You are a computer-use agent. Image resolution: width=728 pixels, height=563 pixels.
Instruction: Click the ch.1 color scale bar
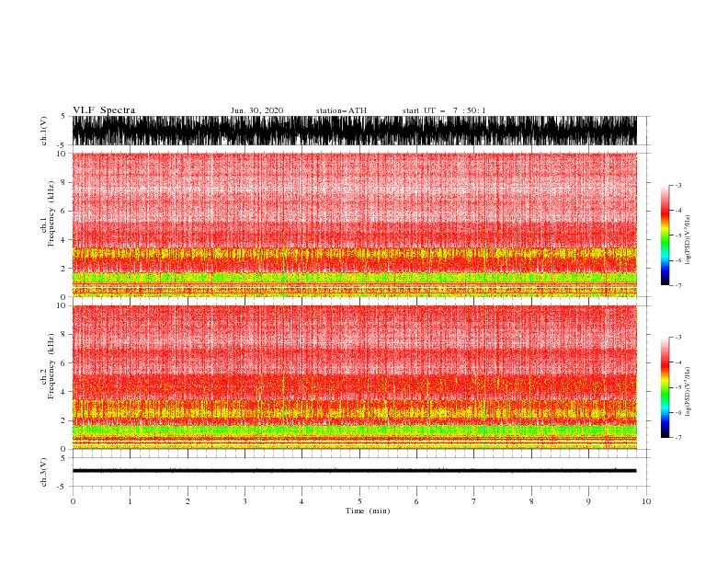point(665,236)
